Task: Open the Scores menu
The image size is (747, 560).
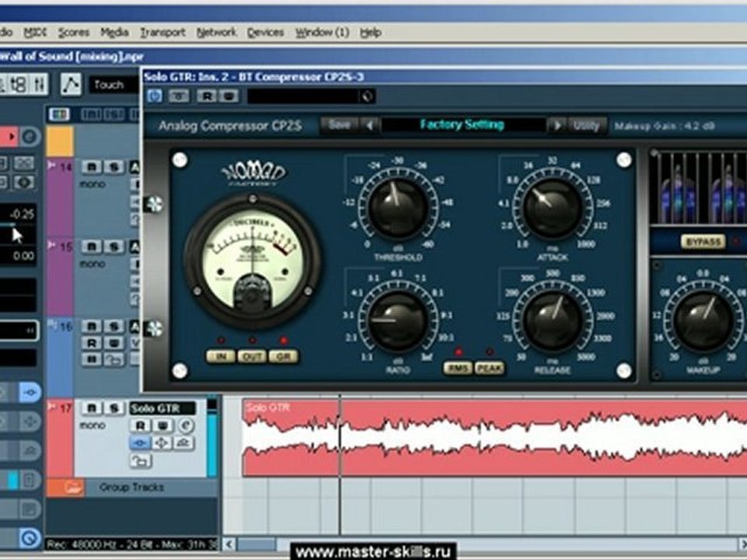Action: 74,33
